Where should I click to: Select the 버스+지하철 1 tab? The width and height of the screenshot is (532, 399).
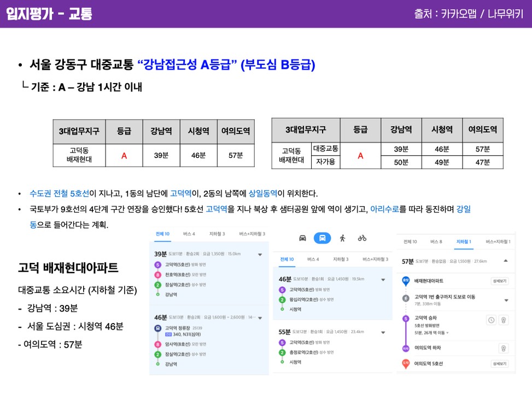498,242
